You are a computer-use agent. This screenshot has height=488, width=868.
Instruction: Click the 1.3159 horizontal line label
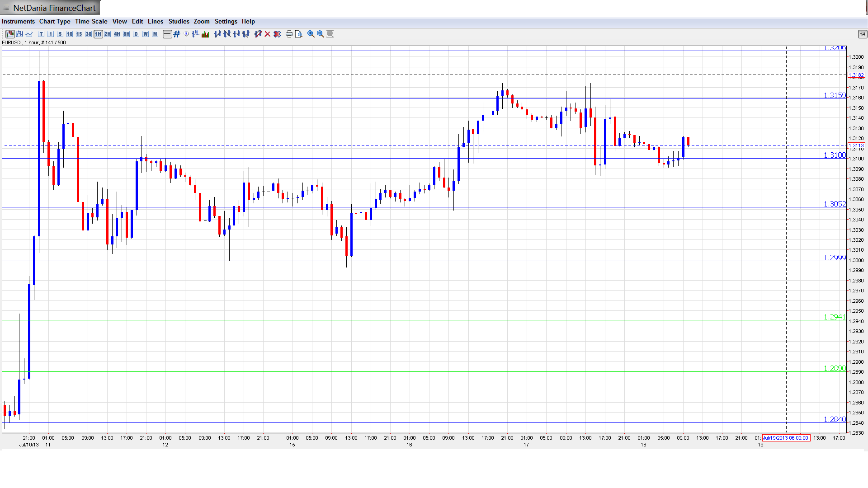click(x=834, y=95)
